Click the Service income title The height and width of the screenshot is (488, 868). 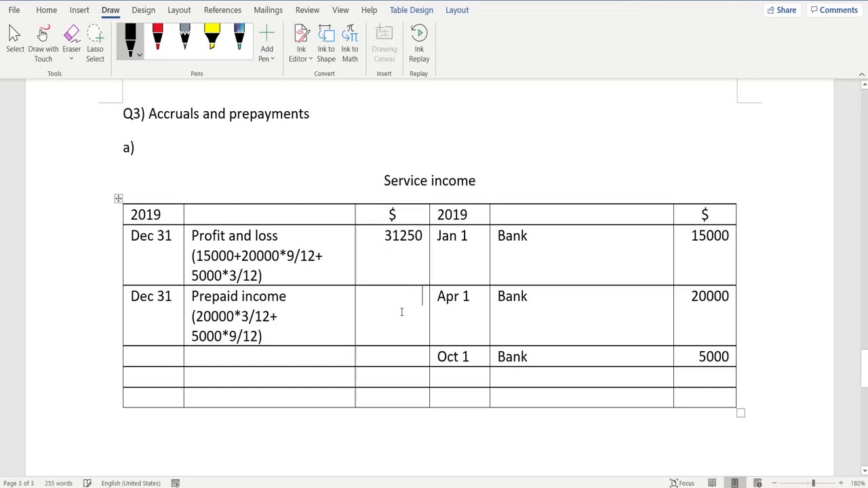pyautogui.click(x=429, y=181)
